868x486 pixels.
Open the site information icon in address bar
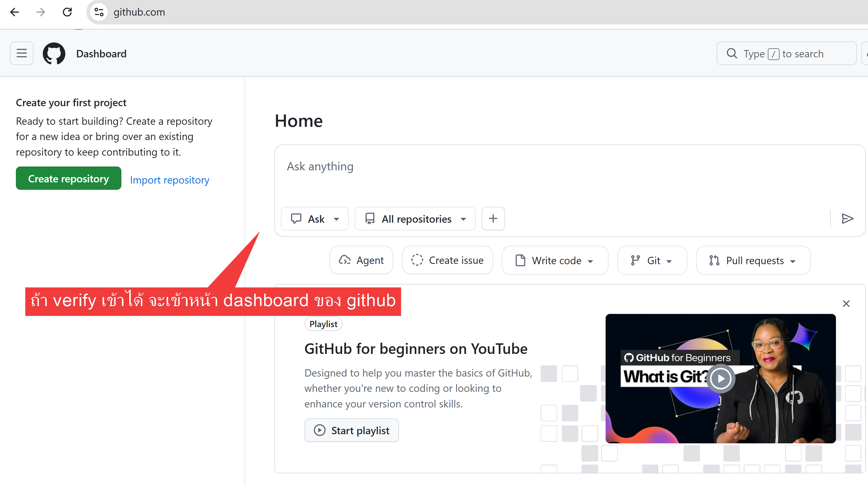click(x=99, y=12)
